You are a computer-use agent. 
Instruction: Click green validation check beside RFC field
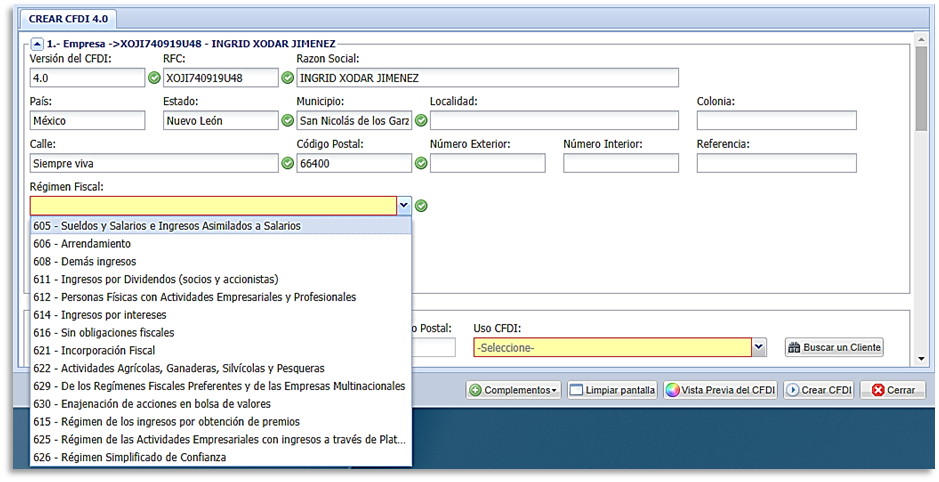point(287,78)
